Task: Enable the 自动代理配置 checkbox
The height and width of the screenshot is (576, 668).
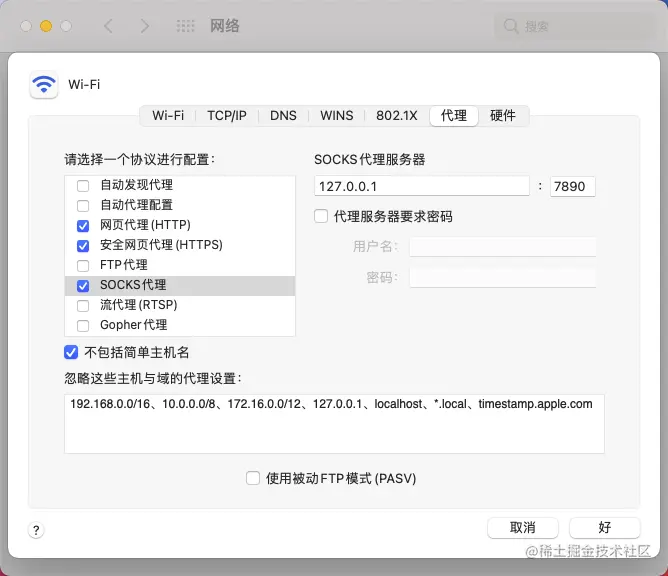Action: point(83,206)
